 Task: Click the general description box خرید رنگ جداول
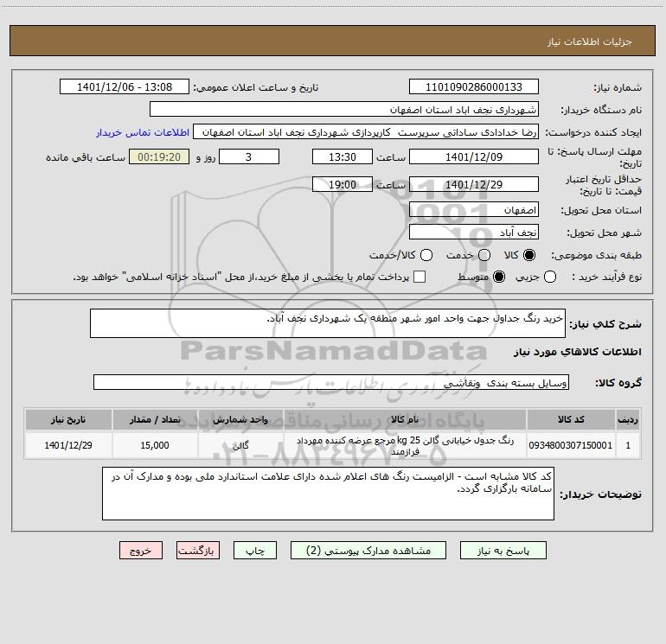click(x=328, y=323)
